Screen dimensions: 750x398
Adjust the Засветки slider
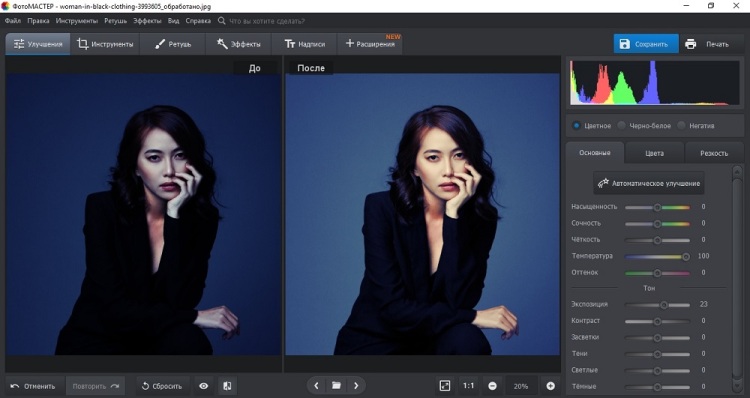[657, 338]
